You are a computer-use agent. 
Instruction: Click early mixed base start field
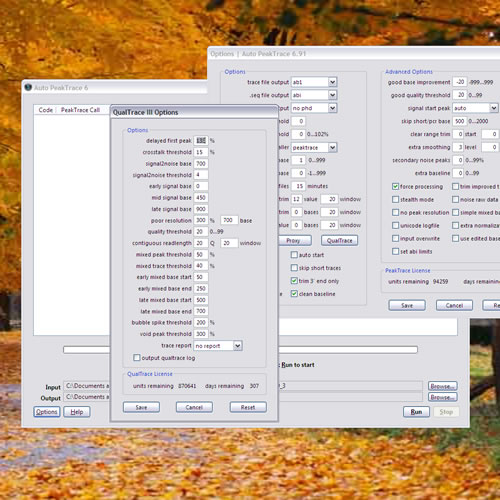point(201,277)
